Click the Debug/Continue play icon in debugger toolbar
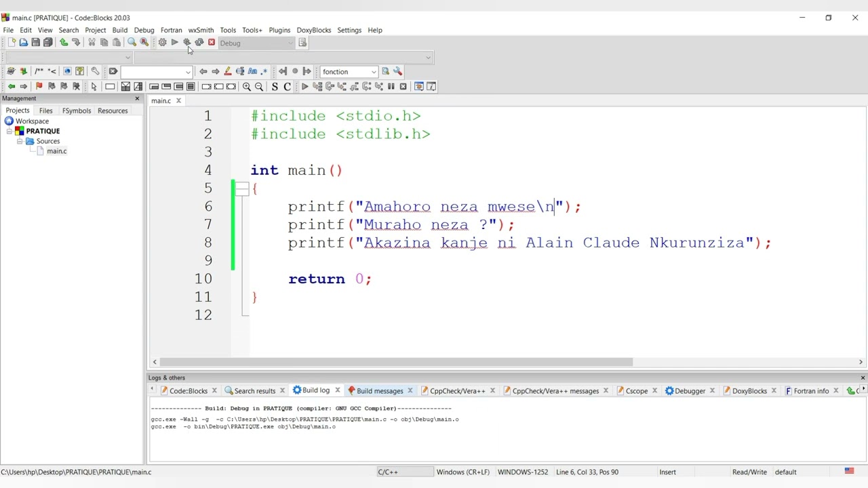The width and height of the screenshot is (868, 488). point(304,86)
